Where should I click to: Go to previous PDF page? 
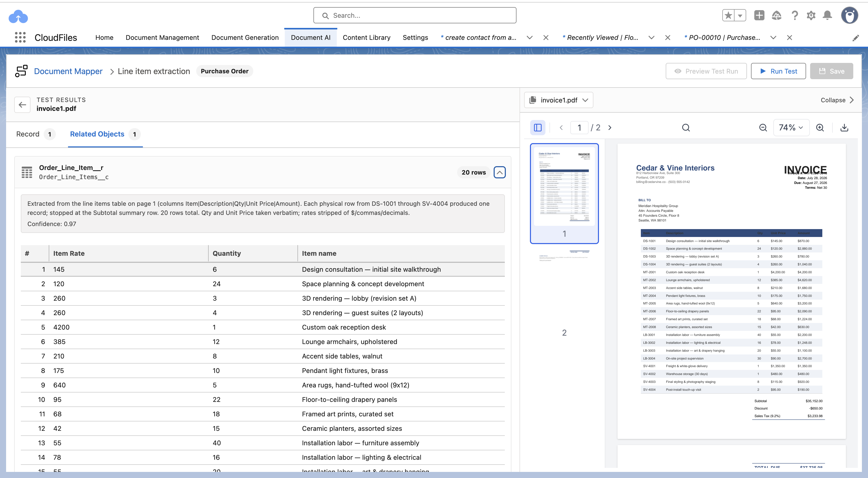point(561,128)
